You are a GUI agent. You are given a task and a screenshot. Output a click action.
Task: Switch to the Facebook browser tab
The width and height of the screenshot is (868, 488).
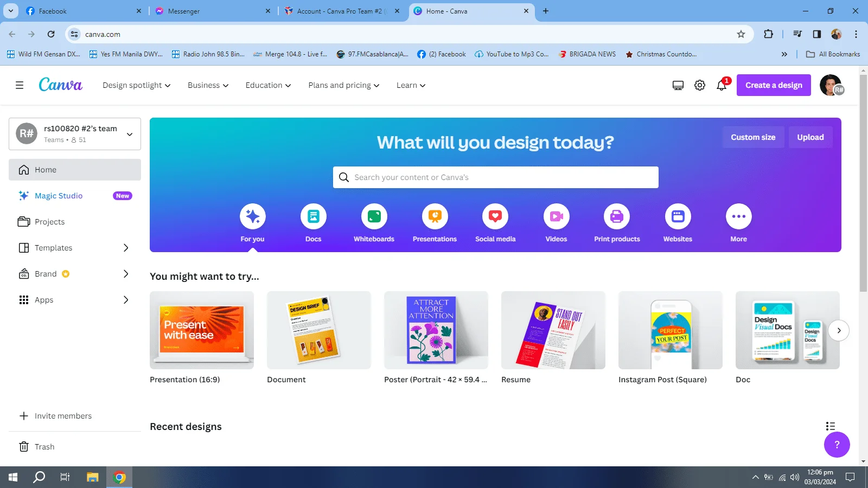tap(84, 11)
